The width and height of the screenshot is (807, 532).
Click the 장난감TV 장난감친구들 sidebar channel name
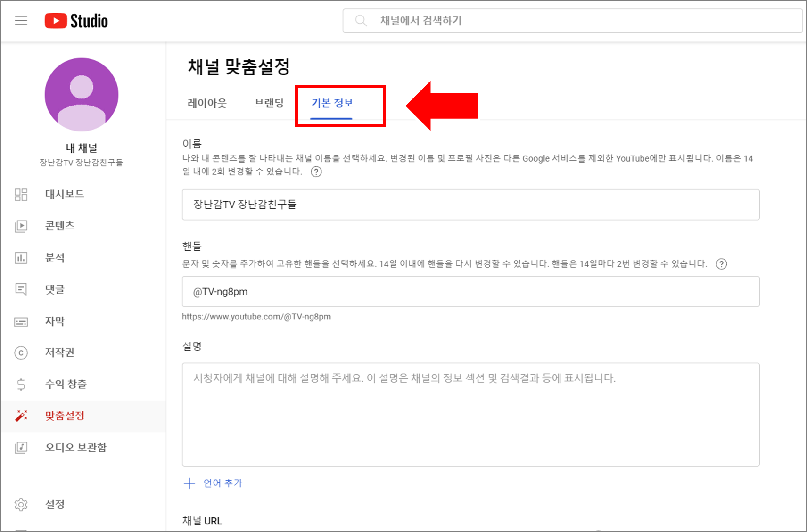point(81,163)
